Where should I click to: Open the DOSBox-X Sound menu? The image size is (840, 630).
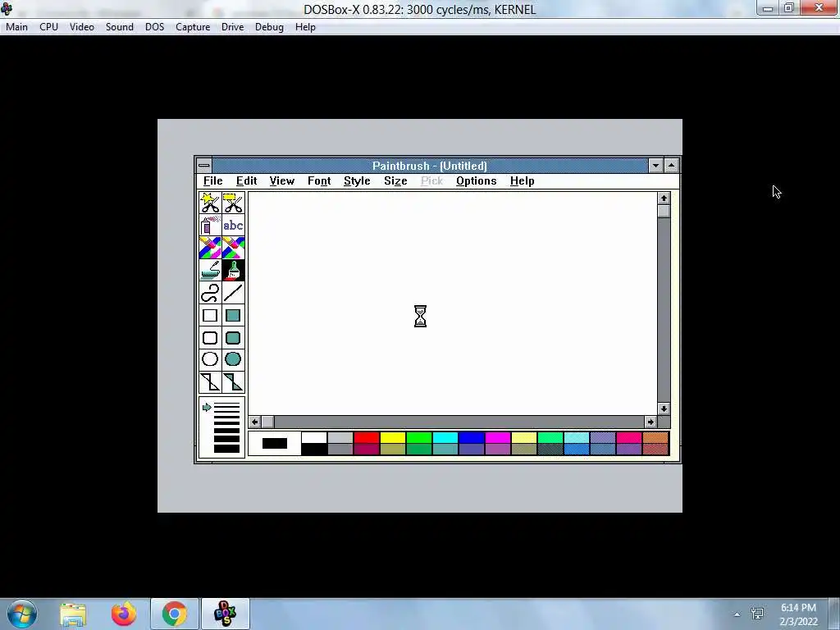pos(120,27)
